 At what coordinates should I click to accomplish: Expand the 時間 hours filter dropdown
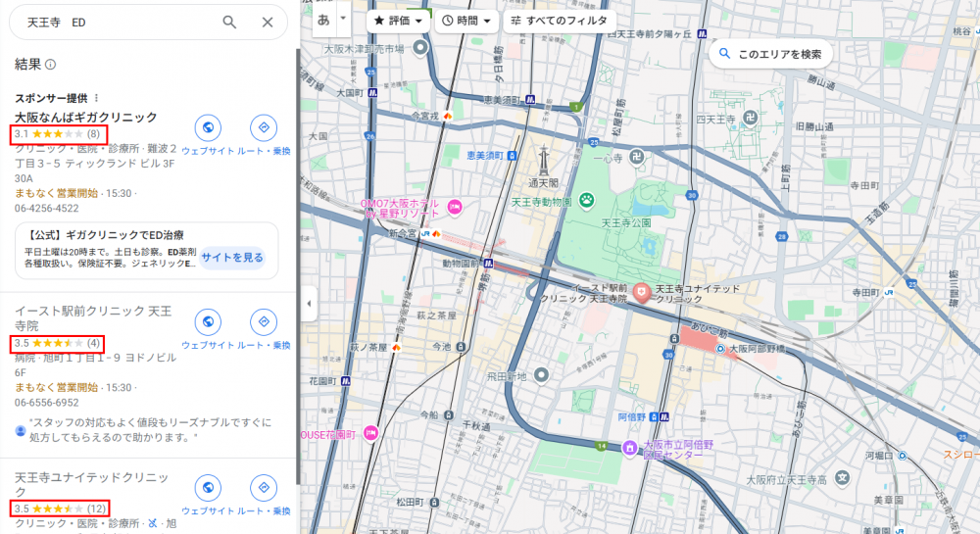tap(465, 20)
